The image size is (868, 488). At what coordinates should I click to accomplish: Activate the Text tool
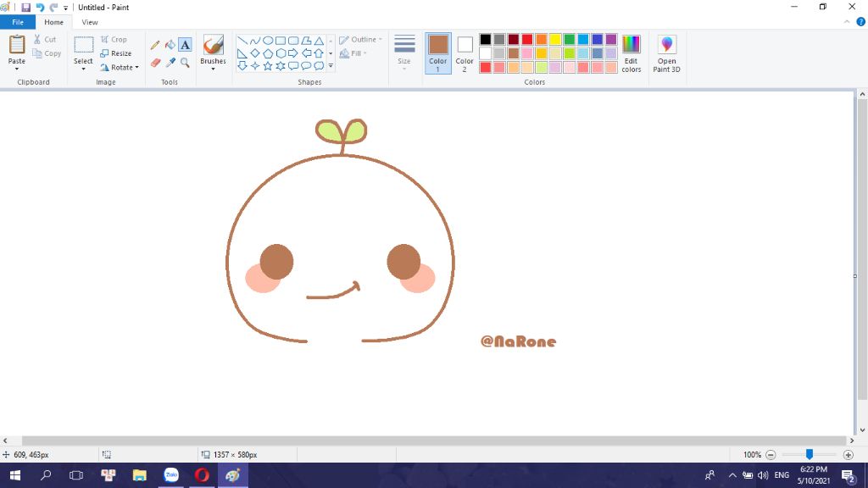[x=185, y=45]
